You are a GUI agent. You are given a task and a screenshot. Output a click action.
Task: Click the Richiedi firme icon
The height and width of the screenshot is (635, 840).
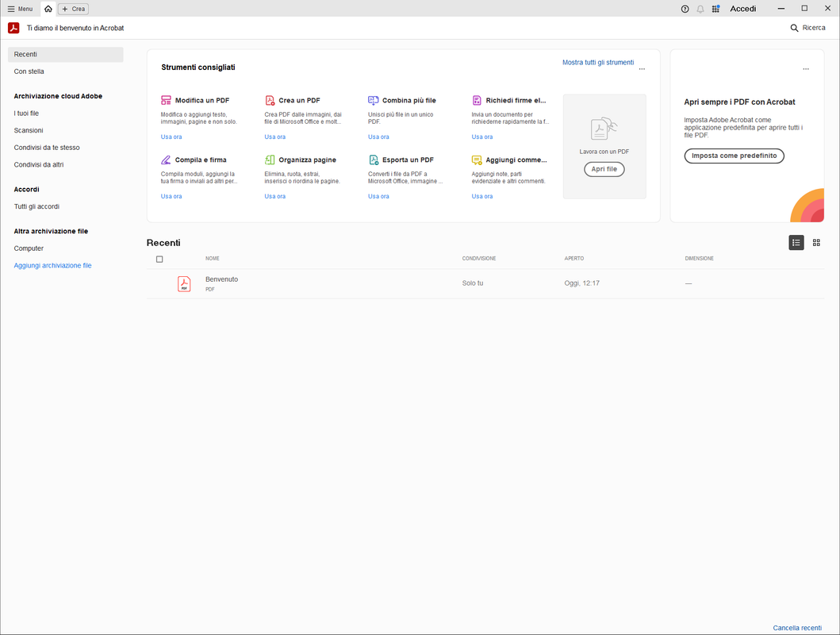[477, 100]
